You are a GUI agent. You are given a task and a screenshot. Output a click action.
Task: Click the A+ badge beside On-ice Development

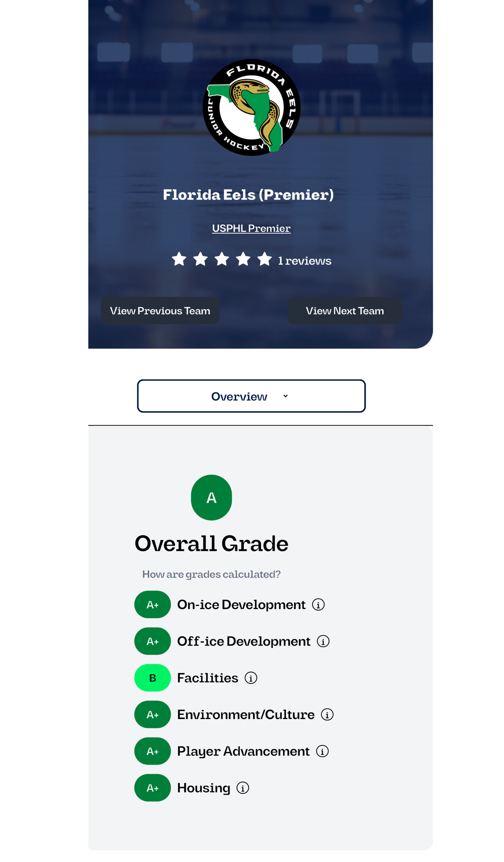[x=152, y=605]
